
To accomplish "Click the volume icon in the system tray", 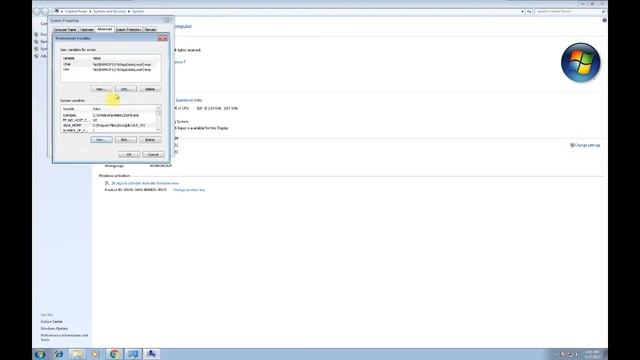I will pyautogui.click(x=577, y=354).
